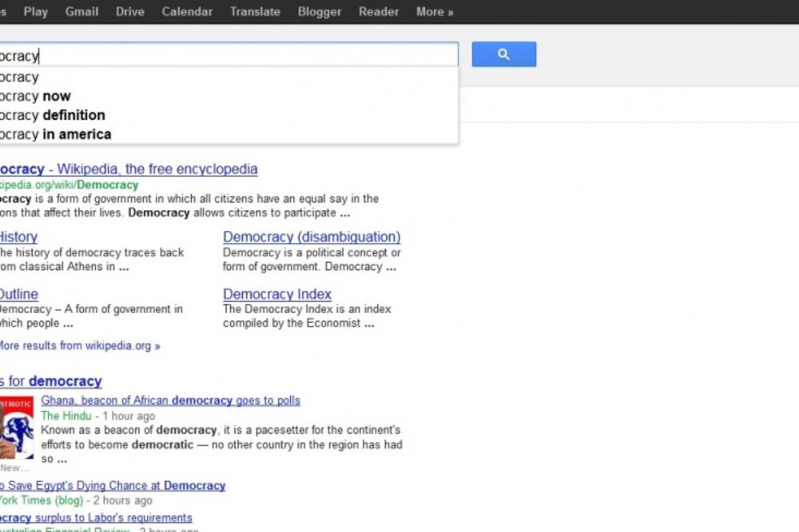This screenshot has height=532, width=799.
Task: Click the news article thumbnail image
Action: [16, 427]
